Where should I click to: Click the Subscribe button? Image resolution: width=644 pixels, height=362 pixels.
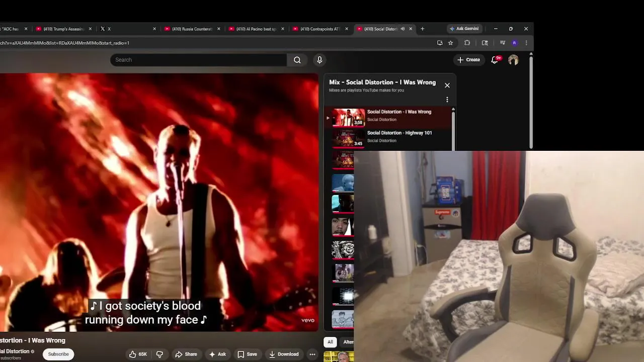tap(58, 354)
